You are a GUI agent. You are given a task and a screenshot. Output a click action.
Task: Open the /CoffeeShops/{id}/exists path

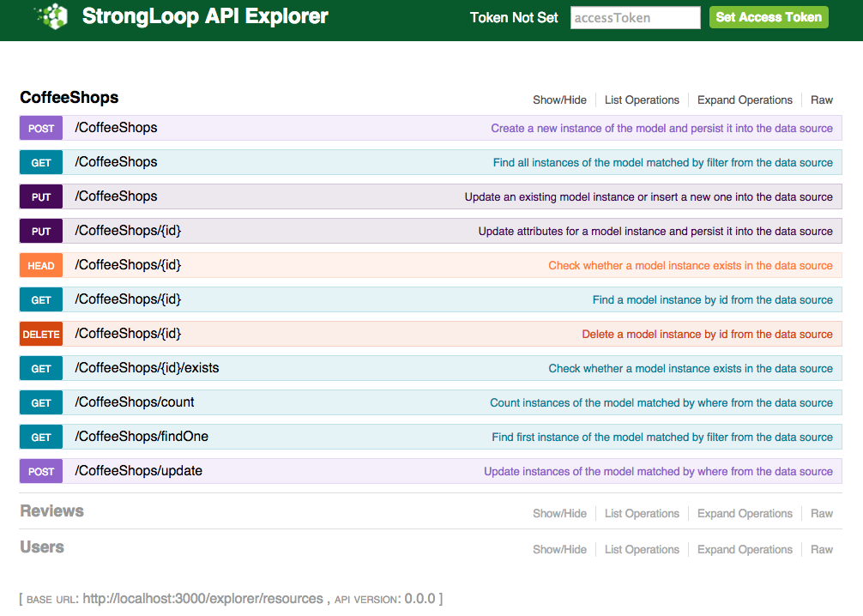147,368
